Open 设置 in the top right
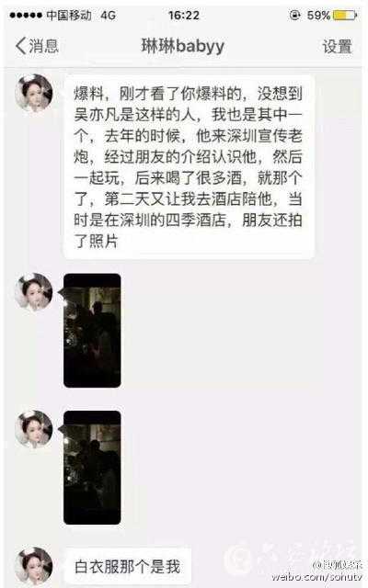 click(x=338, y=47)
